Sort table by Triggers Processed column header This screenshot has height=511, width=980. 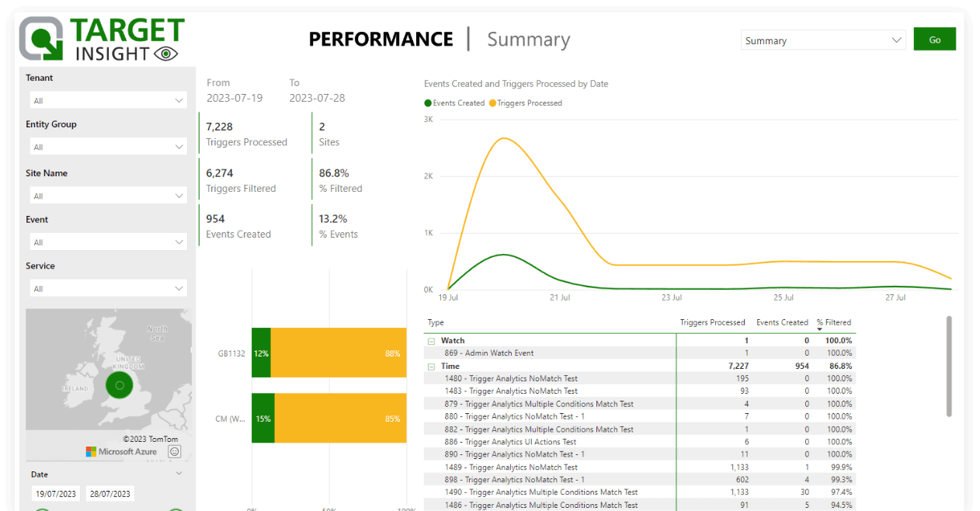[712, 322]
